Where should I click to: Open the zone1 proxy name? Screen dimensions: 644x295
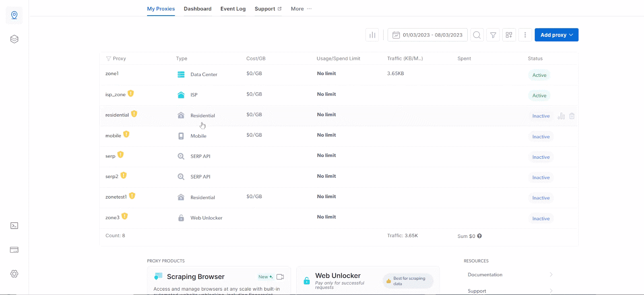pyautogui.click(x=112, y=74)
